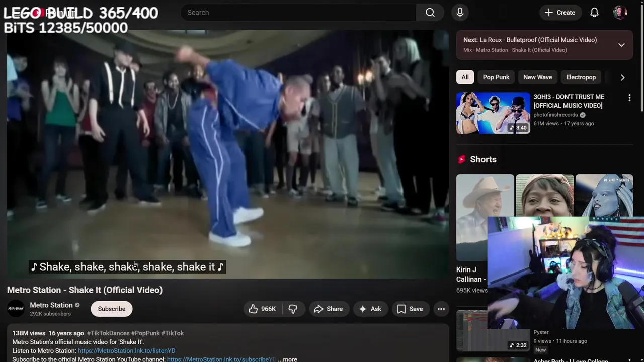The height and width of the screenshot is (362, 644).
Task: Expand the description with ...more
Action: point(287,359)
